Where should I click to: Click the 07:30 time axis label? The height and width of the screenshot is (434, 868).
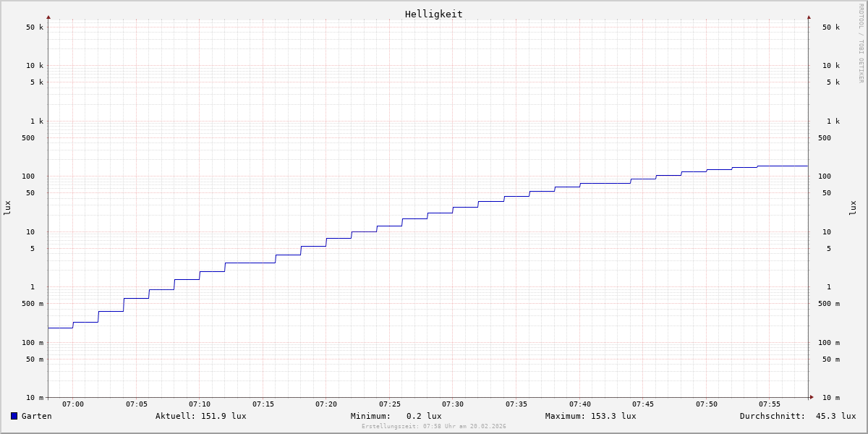coord(453,404)
